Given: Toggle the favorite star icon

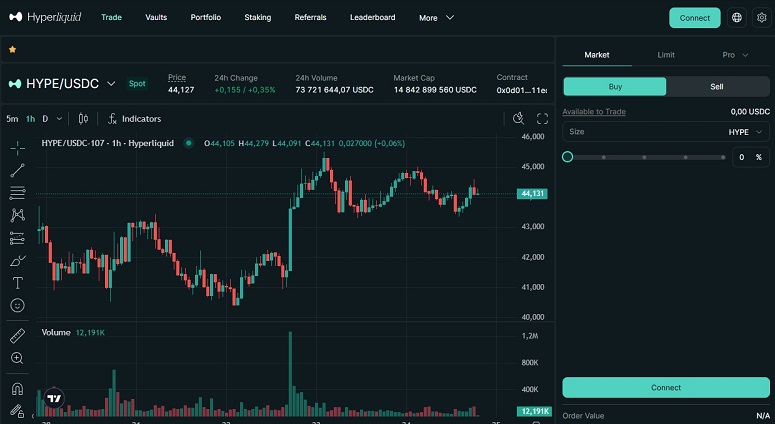Looking at the screenshot, I should (12, 49).
